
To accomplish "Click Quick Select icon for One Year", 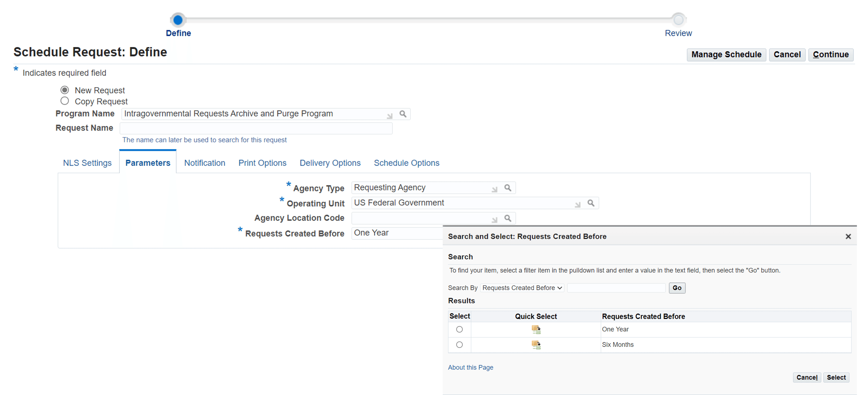I will coord(536,329).
